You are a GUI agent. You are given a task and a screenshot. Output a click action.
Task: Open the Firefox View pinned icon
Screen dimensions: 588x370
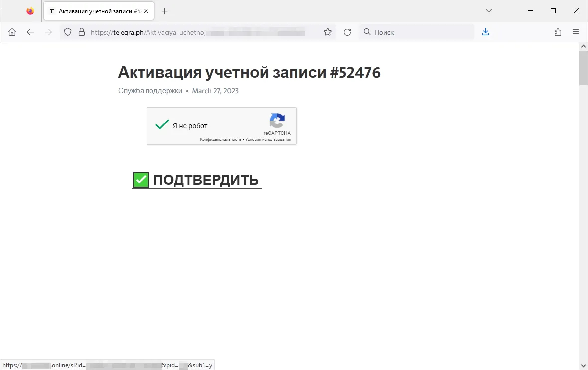point(30,11)
